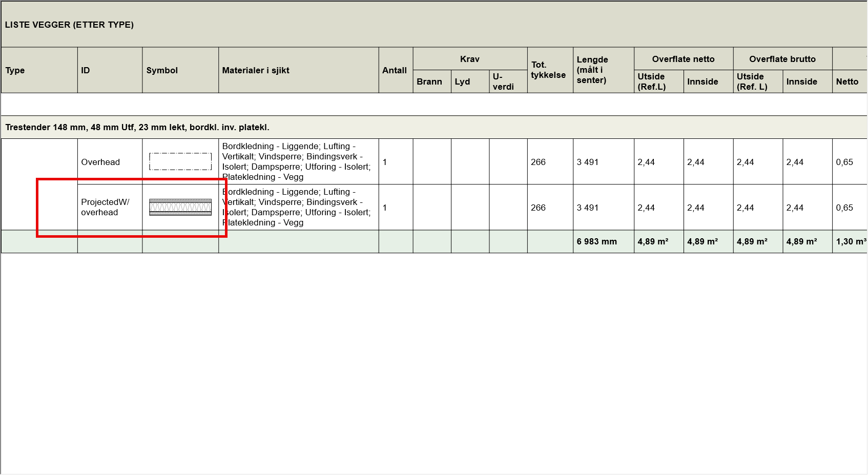Click the Tot. tykkelse column header

(x=548, y=70)
